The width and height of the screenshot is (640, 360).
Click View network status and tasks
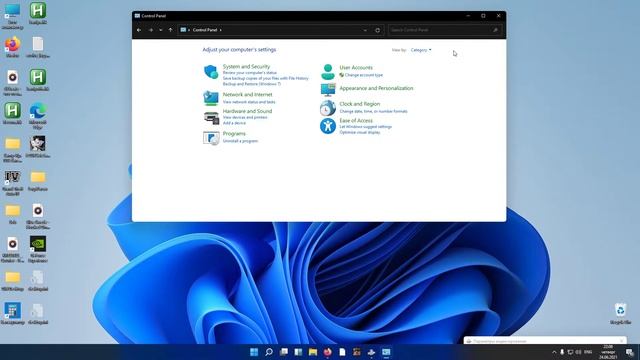[x=249, y=102]
